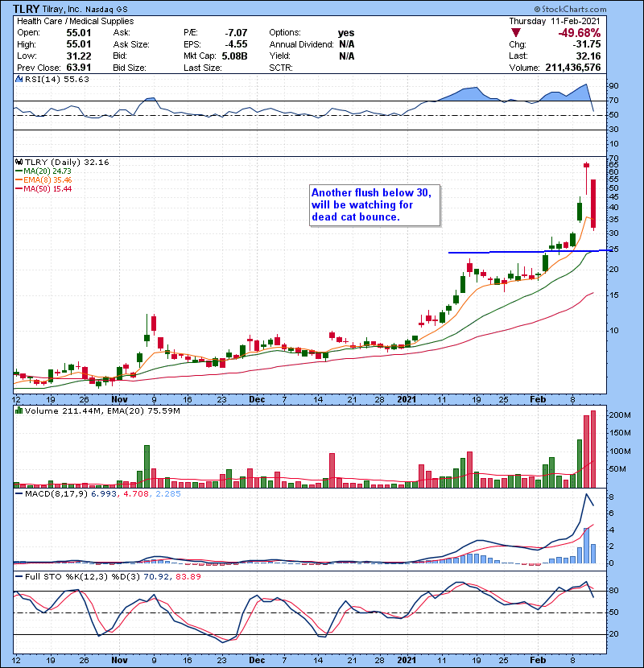644x668 pixels.
Task: Click the candlestick icon beside TLRY (Daily)
Action: 19,162
